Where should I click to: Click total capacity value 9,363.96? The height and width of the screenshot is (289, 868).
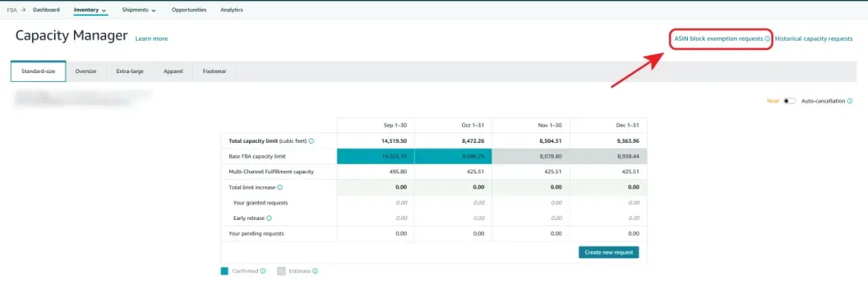pyautogui.click(x=628, y=141)
